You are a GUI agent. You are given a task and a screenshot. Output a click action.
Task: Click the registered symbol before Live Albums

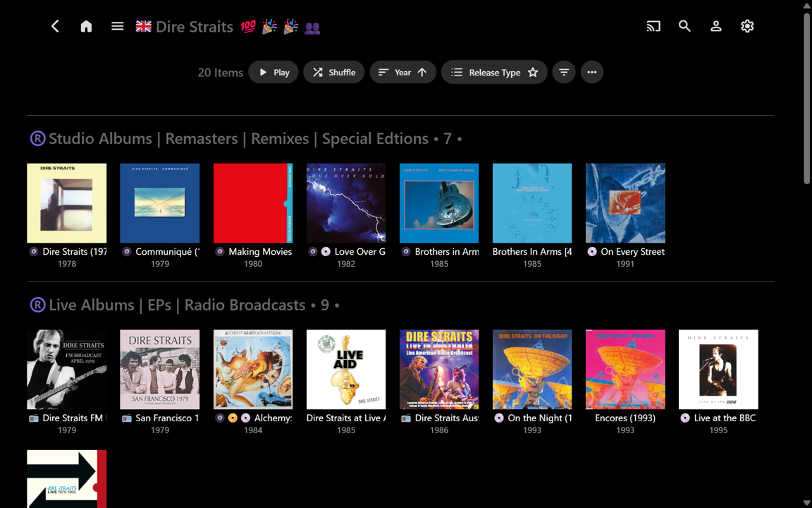(x=37, y=305)
